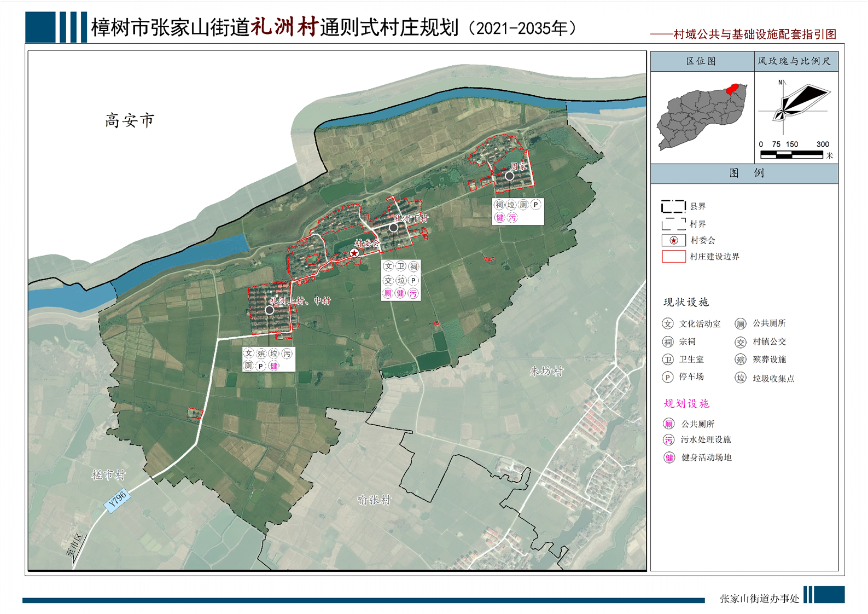
Task: Click the red star village committee marker on the map
Action: (x=354, y=253)
